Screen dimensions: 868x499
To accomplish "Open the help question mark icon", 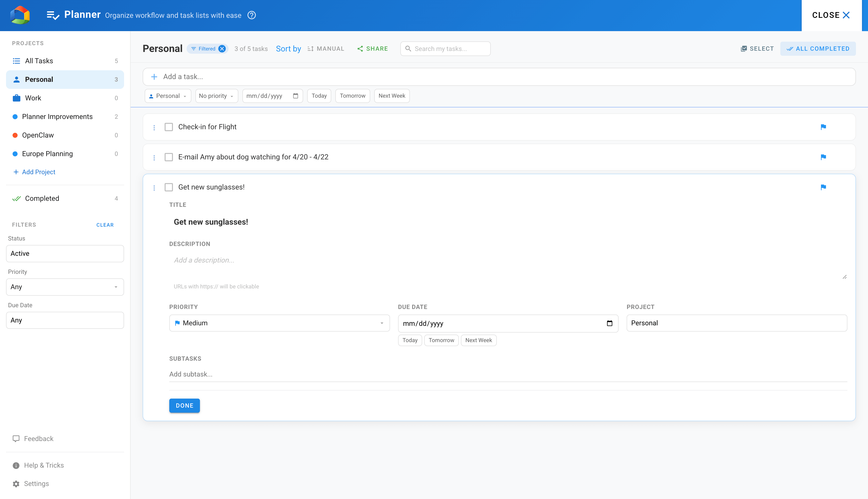I will pos(252,15).
